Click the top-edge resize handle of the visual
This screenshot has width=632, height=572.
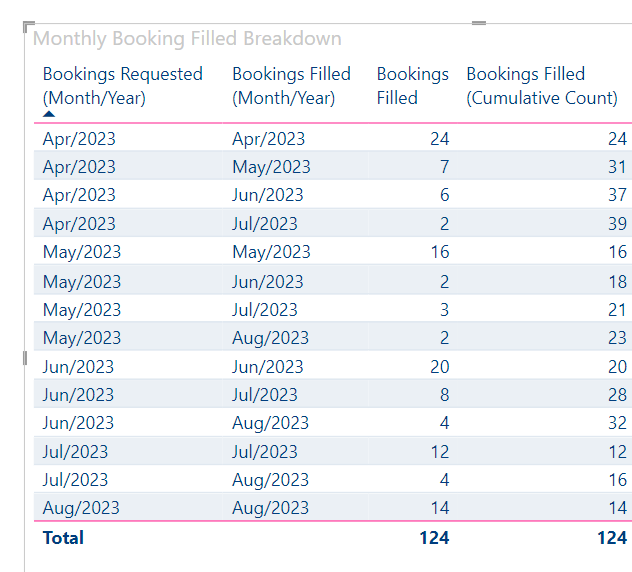pos(479,23)
